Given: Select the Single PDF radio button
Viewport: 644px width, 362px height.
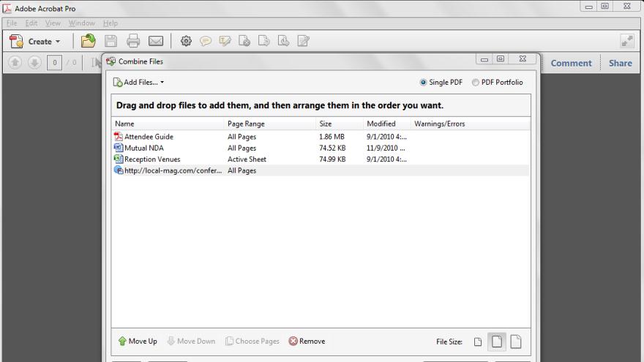Looking at the screenshot, I should tap(423, 83).
